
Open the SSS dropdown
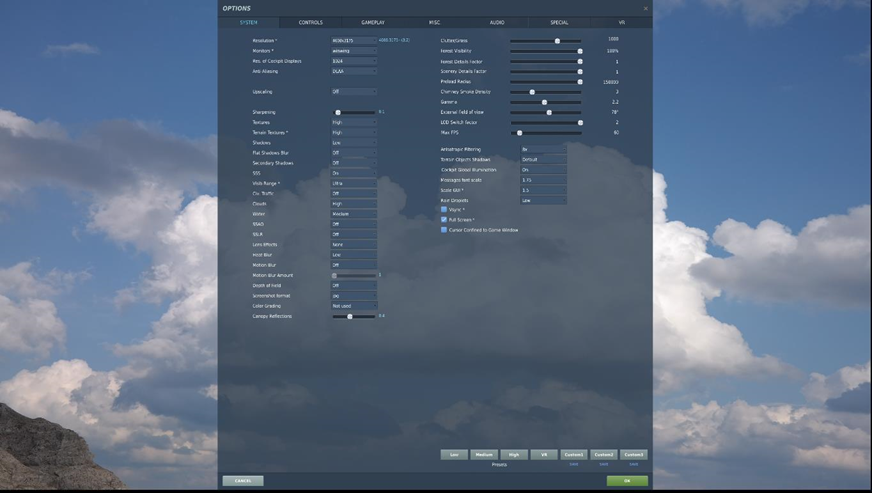(354, 173)
